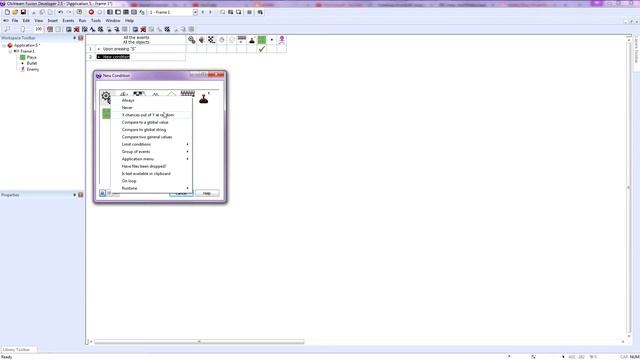Click the Properties panel close icon
640x360 pixels.
tap(80, 195)
